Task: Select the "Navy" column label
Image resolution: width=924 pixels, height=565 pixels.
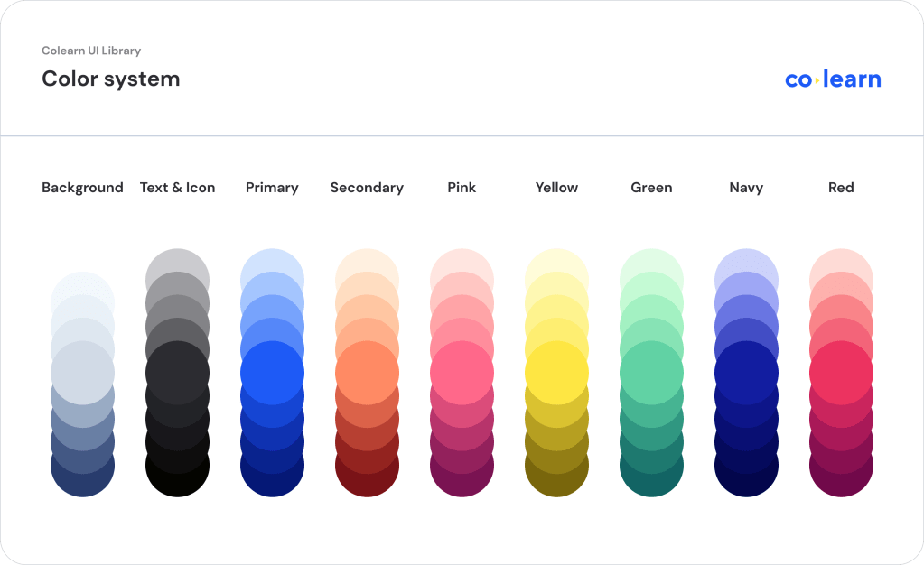Action: pyautogui.click(x=746, y=188)
